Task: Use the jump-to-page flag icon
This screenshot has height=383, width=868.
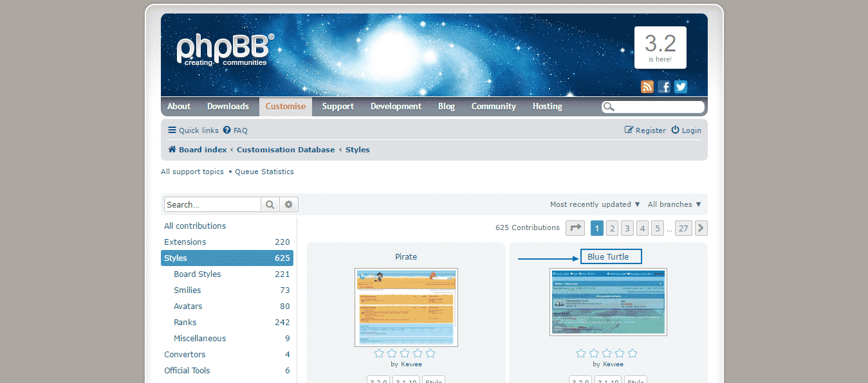Action: pos(575,227)
